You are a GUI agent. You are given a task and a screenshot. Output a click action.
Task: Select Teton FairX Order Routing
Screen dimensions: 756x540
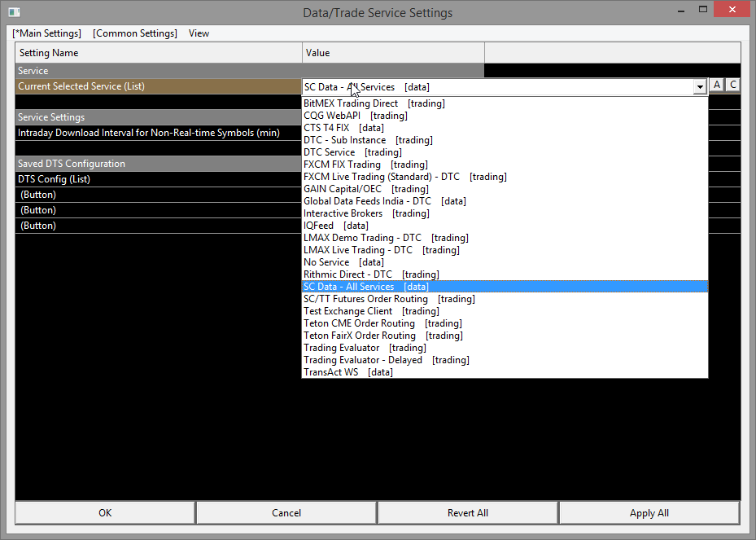pos(505,336)
